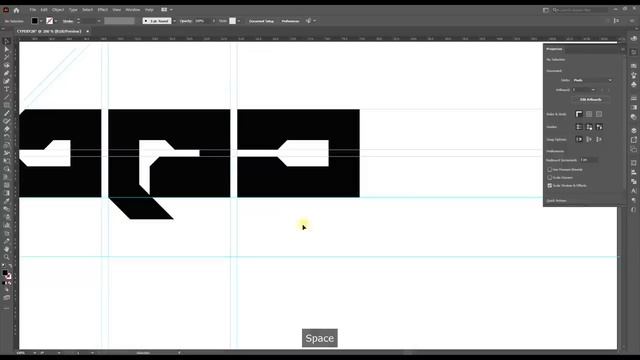Click the Properties panel tab

[554, 49]
